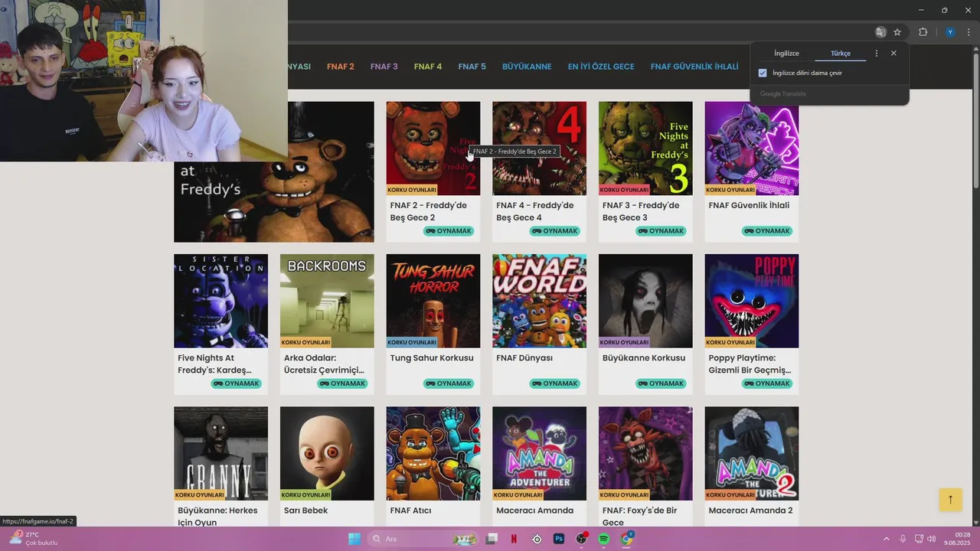Open the Sister Location thumbnail
980x551 pixels.
(220, 301)
